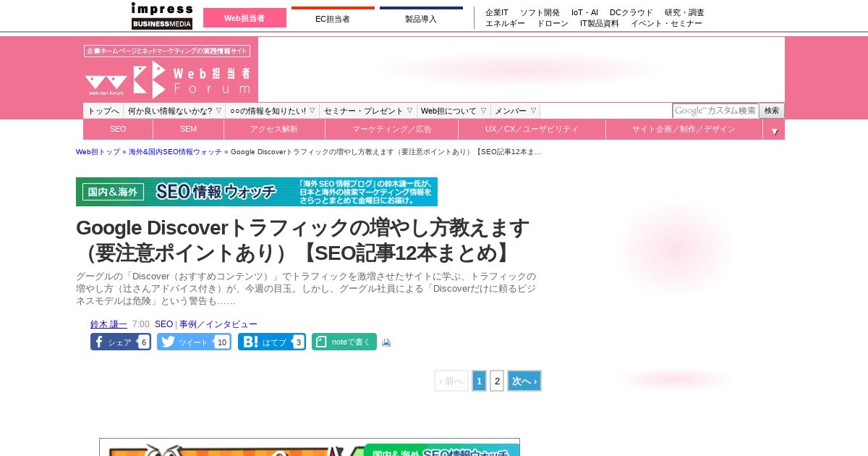Click 事例／インタビュー tag link
868x456 pixels.
point(218,324)
